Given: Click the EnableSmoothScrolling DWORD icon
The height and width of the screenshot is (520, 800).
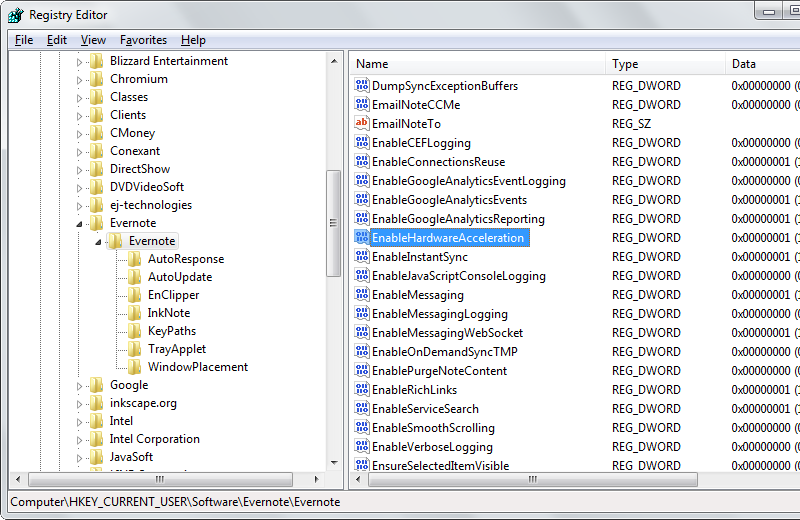Looking at the screenshot, I should (x=362, y=428).
